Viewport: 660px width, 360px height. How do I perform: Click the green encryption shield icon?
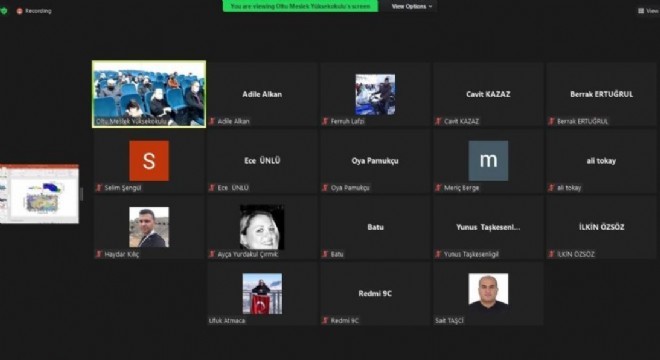[x=4, y=11]
